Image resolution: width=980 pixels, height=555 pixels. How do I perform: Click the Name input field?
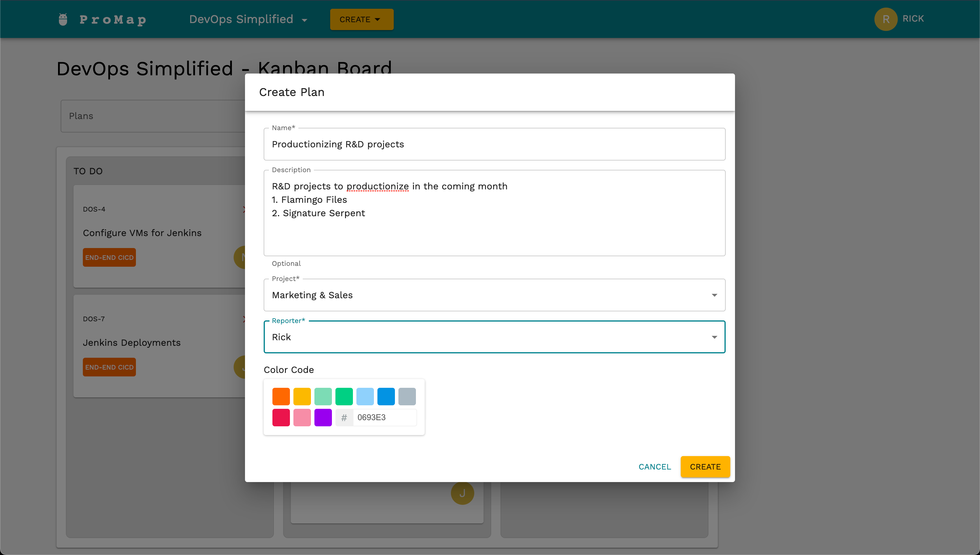(494, 144)
